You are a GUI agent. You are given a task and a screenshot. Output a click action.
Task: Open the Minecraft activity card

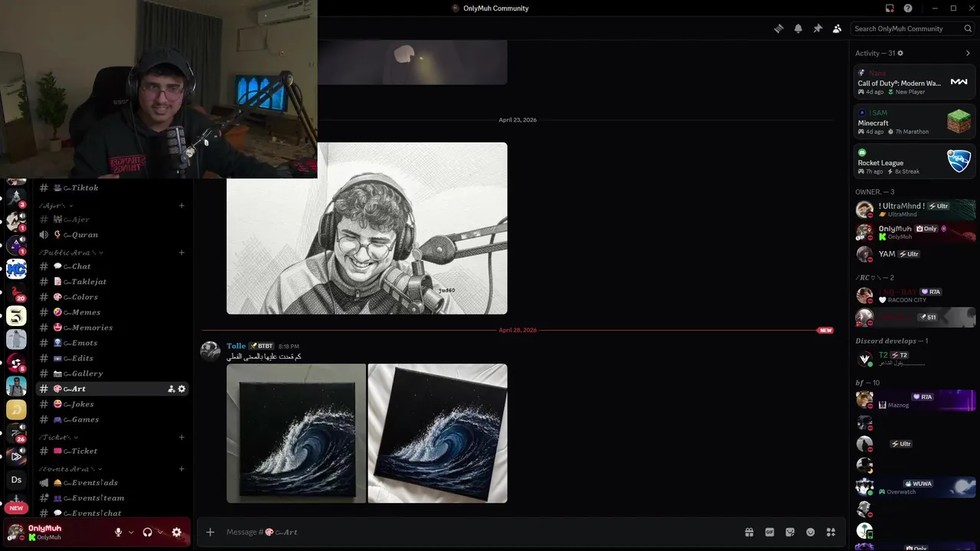click(x=915, y=122)
